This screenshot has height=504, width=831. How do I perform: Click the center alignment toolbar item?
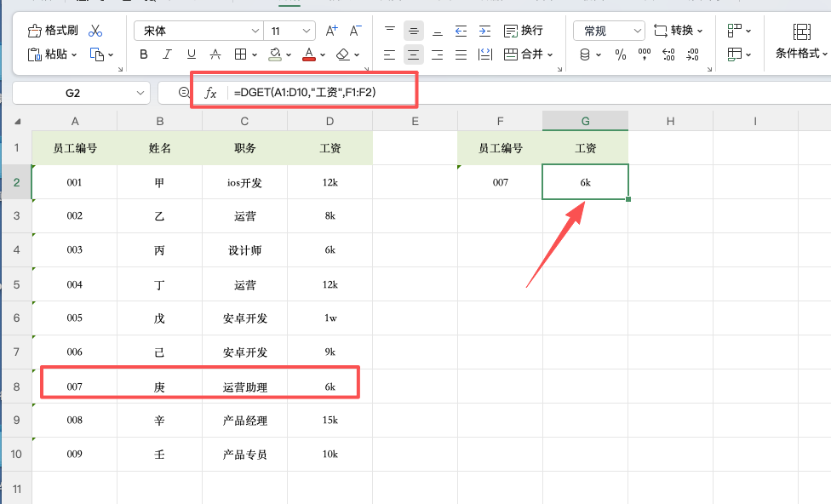(413, 54)
